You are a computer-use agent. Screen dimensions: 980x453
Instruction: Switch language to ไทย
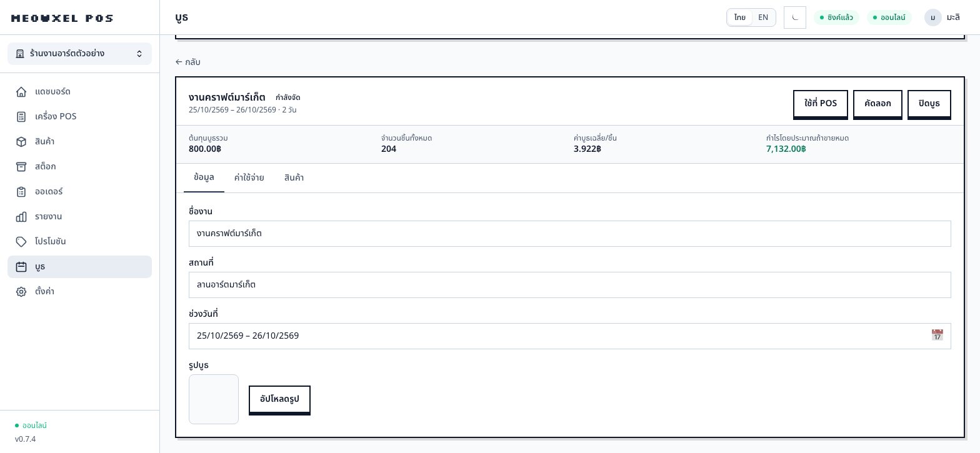[x=740, y=17]
